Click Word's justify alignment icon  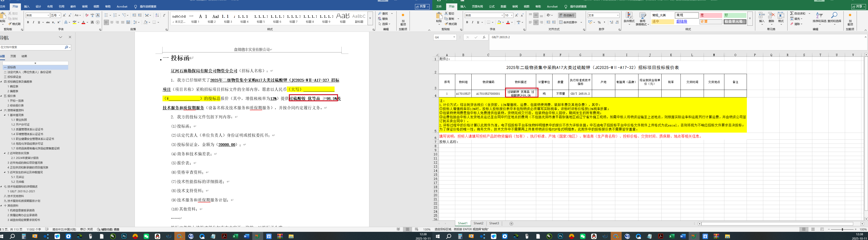tap(123, 22)
